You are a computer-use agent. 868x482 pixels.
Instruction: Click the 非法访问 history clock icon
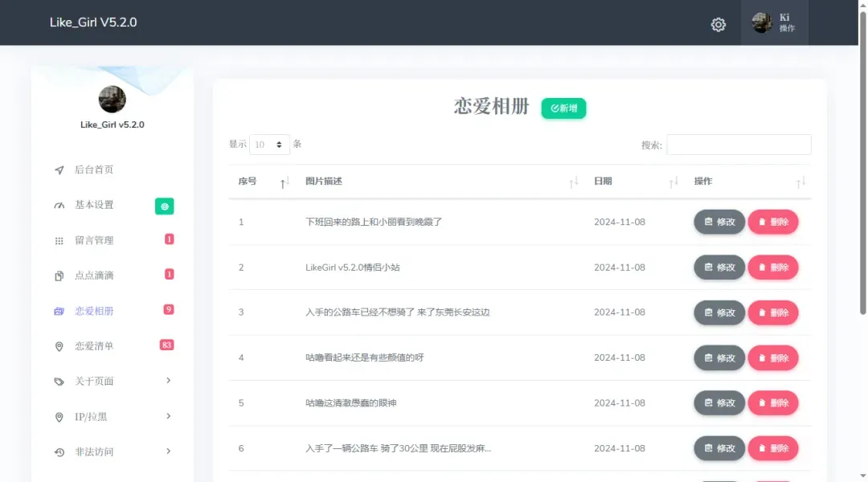(x=59, y=452)
